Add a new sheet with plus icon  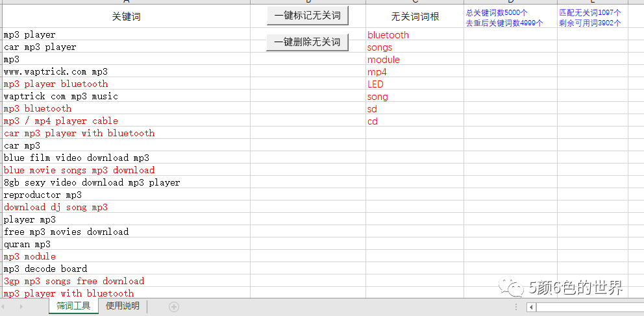coord(174,307)
